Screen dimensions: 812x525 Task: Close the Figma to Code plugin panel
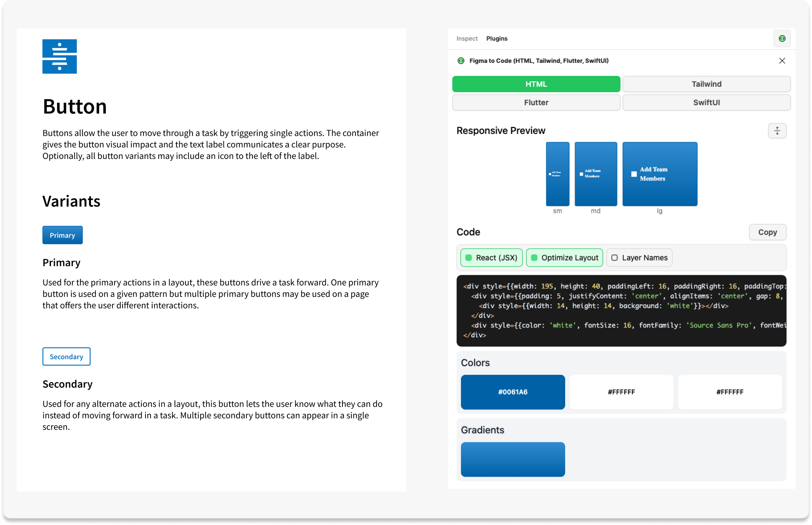[x=782, y=61]
